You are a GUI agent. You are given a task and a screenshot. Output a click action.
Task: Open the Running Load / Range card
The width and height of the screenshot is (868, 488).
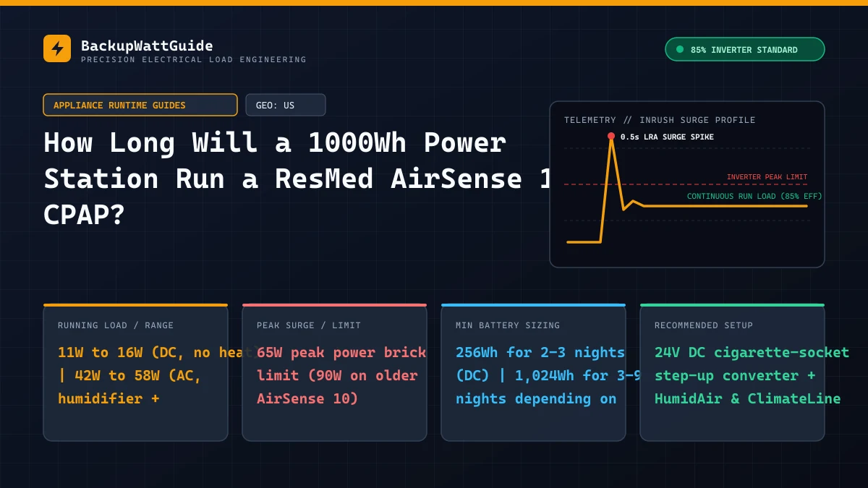[x=135, y=372]
